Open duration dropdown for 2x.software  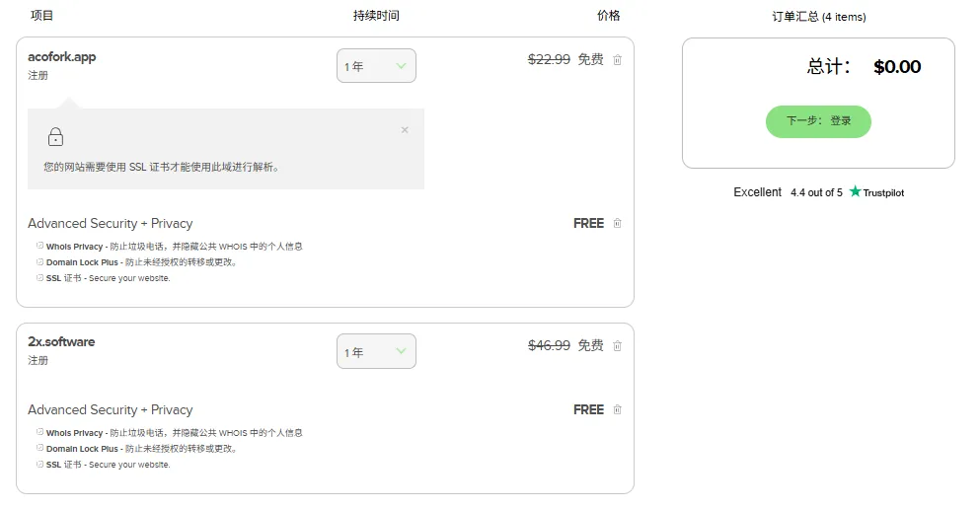(x=376, y=352)
